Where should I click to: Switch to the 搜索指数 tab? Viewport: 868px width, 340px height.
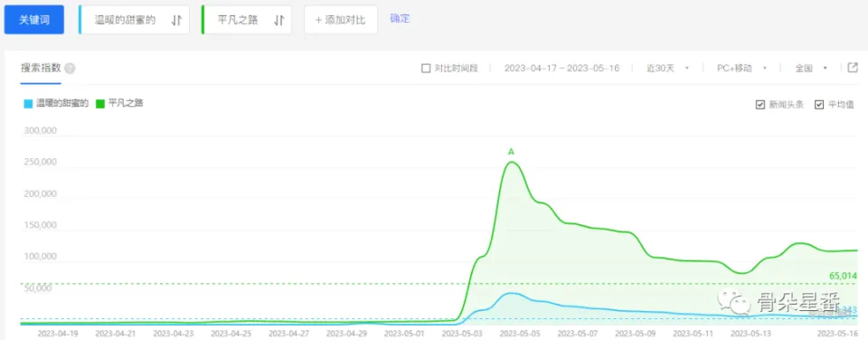pyautogui.click(x=41, y=68)
